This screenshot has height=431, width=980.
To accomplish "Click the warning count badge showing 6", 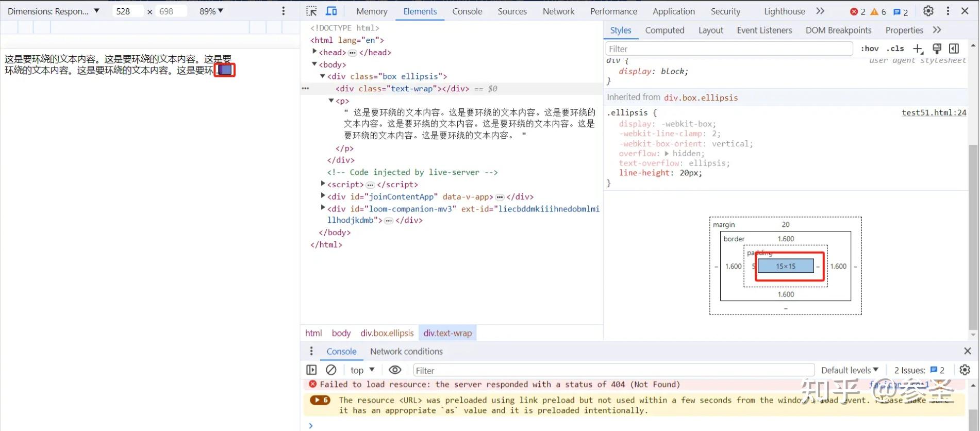I will 878,11.
